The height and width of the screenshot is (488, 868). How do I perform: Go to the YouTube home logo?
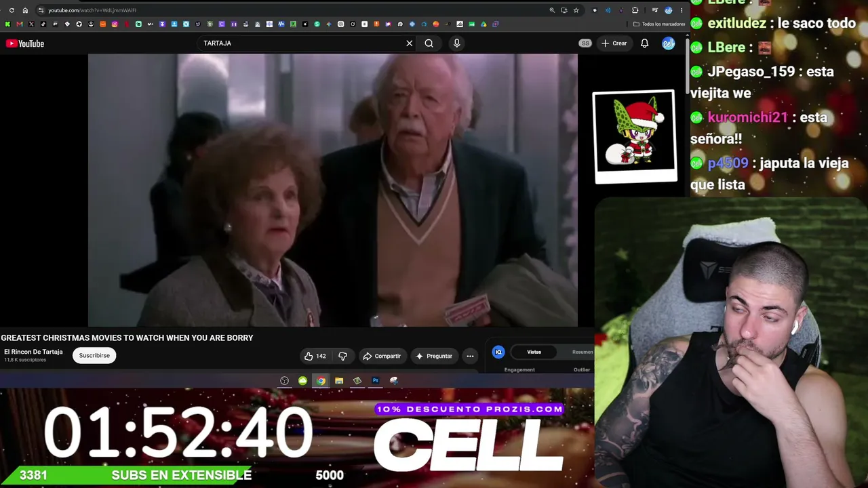click(25, 43)
